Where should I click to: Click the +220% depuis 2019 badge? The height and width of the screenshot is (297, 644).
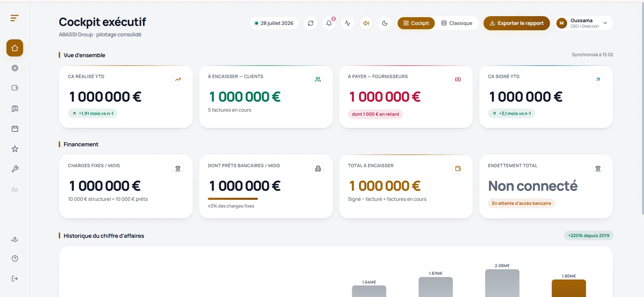[588, 236]
